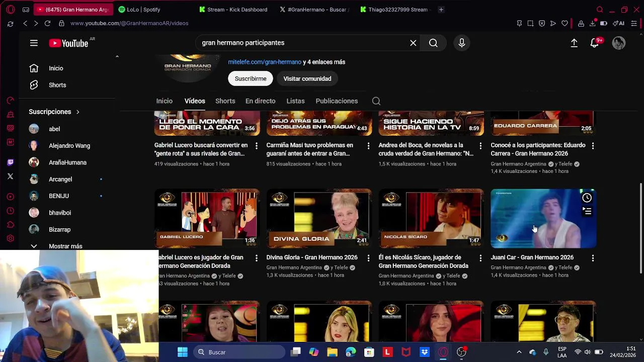Switch to En directo tab
Viewport: 644px width, 362px height.
point(260,101)
